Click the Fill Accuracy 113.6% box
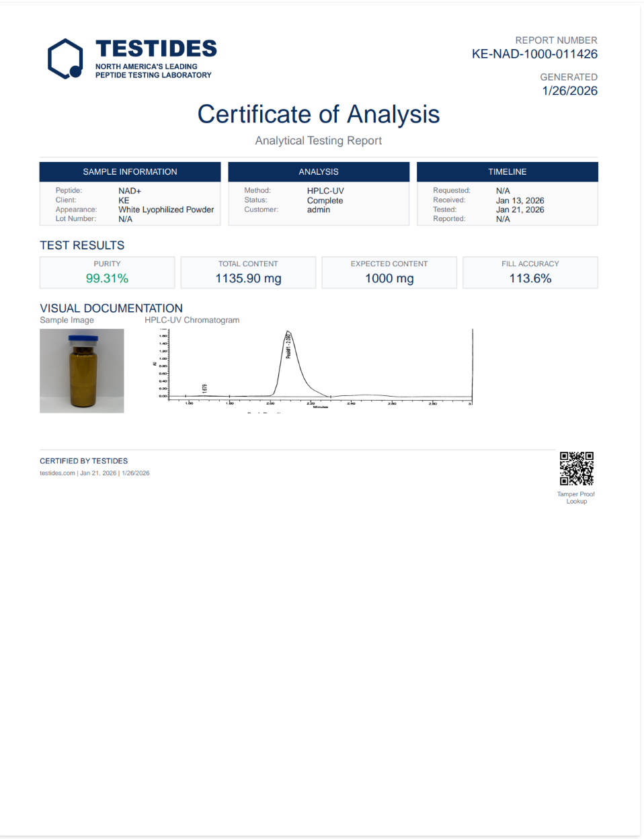The height and width of the screenshot is (839, 644). click(530, 273)
